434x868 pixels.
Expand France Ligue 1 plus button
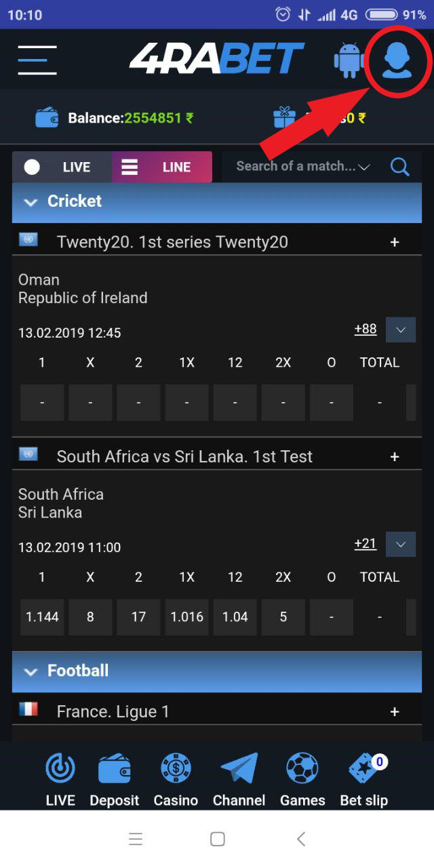(x=395, y=711)
